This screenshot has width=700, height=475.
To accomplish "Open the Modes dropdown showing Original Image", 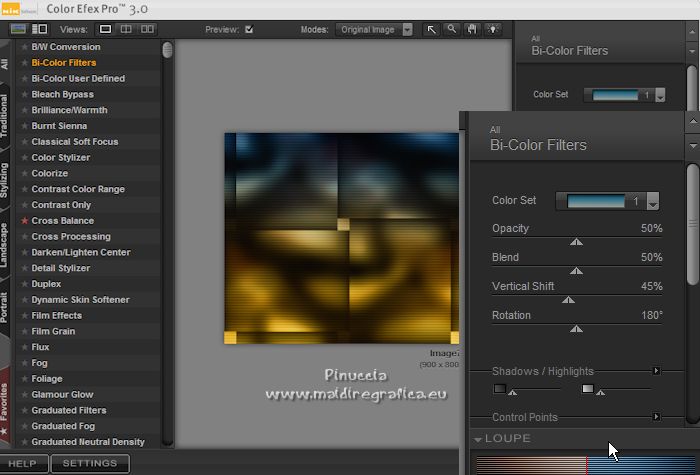I will click(374, 29).
